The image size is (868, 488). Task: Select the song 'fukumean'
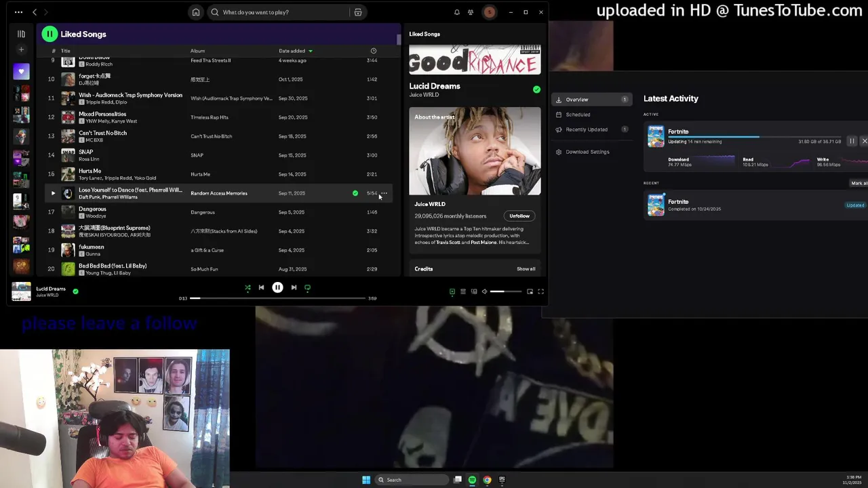click(92, 247)
